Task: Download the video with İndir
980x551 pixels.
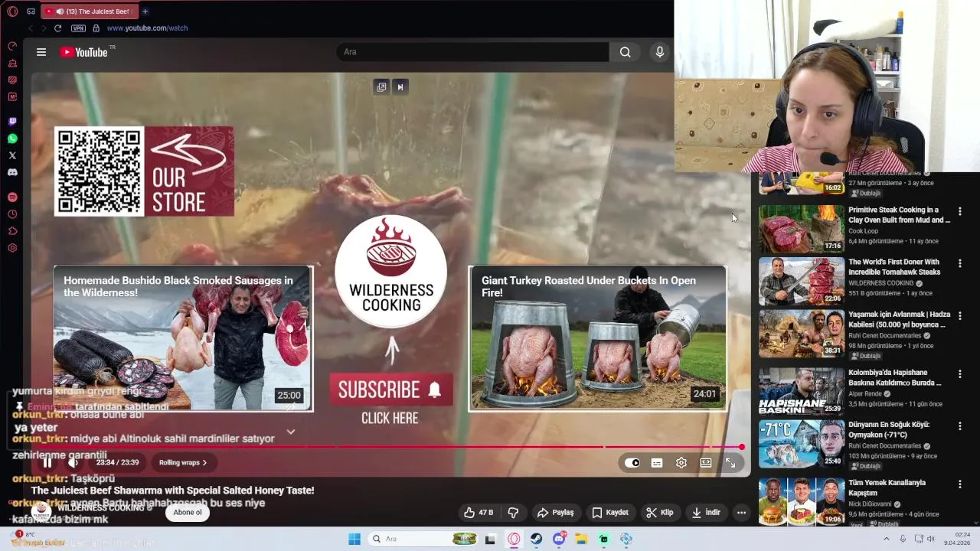Action: (x=706, y=513)
